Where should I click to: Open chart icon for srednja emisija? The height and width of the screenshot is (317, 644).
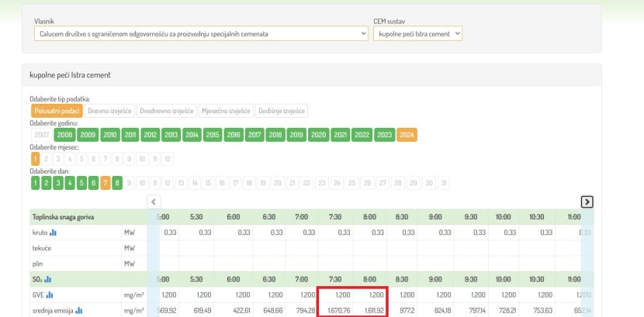coord(79,311)
